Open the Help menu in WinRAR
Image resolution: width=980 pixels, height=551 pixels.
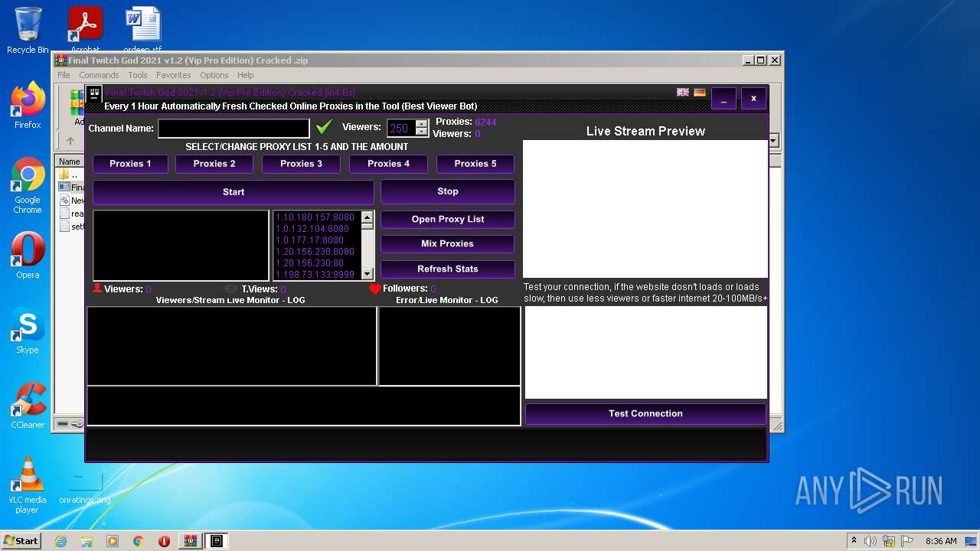pyautogui.click(x=245, y=75)
